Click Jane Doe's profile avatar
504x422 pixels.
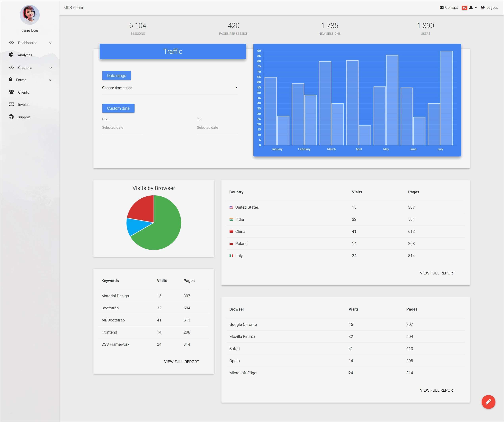(x=30, y=15)
